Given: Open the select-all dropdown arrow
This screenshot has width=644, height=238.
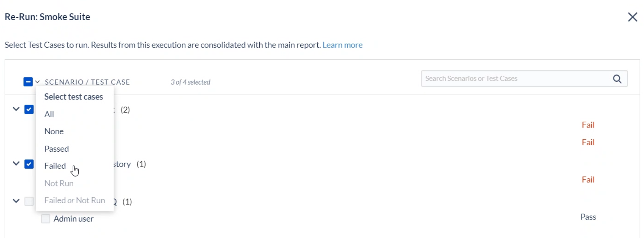Looking at the screenshot, I should click(37, 82).
